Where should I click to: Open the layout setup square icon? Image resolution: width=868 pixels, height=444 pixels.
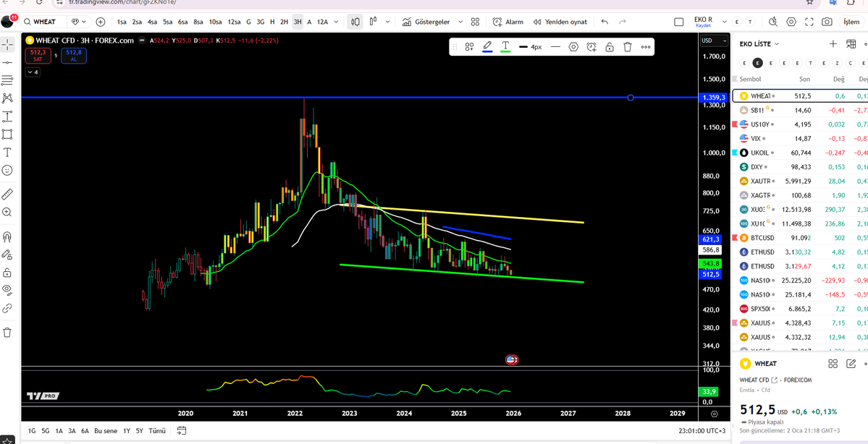(678, 22)
